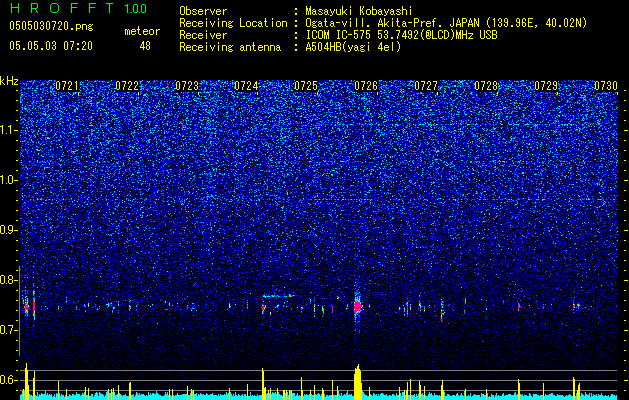Image resolution: width=629 pixels, height=400 pixels.
Task: Click the 0.6 frequency axis label
Action: pos(9,380)
